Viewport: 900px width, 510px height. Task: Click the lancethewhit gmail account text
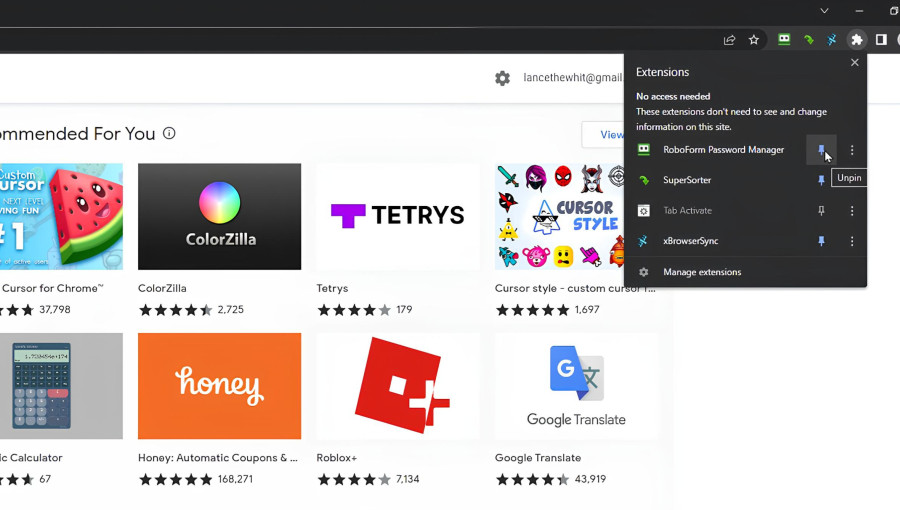pos(573,77)
